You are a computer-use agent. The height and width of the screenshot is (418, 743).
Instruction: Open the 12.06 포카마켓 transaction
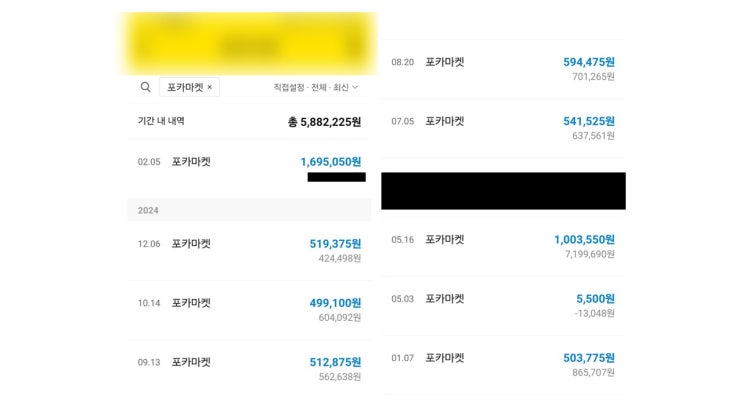pos(191,243)
